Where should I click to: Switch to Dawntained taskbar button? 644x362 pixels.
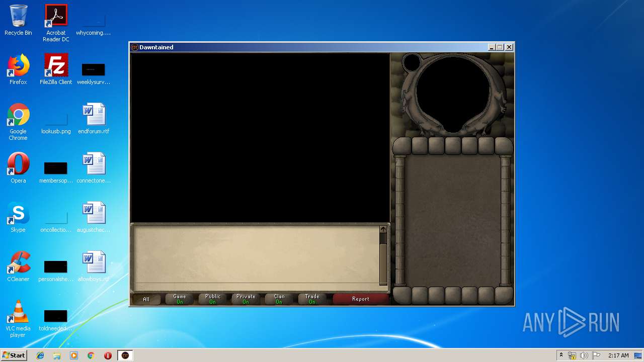click(125, 355)
